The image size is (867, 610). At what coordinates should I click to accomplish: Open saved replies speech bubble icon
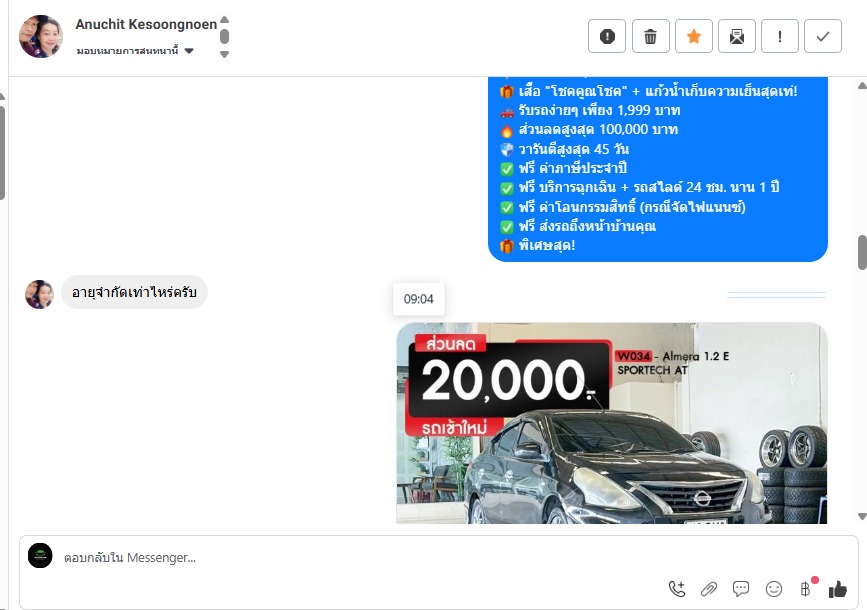point(740,588)
